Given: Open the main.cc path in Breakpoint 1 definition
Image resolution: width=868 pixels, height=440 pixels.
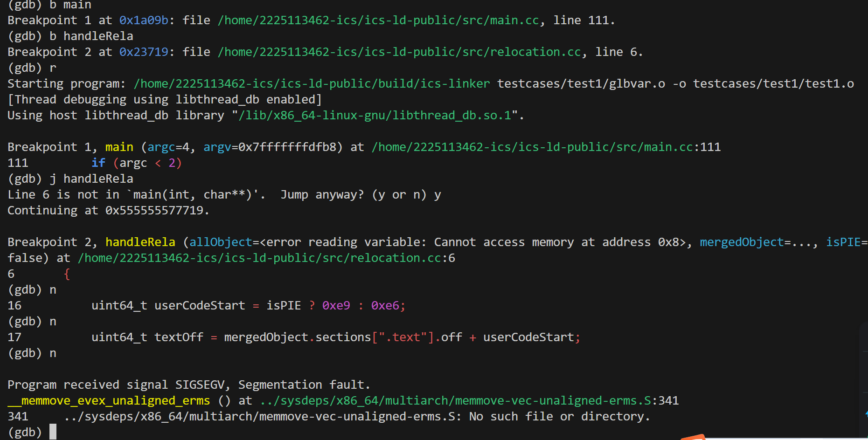Looking at the screenshot, I should coord(378,21).
